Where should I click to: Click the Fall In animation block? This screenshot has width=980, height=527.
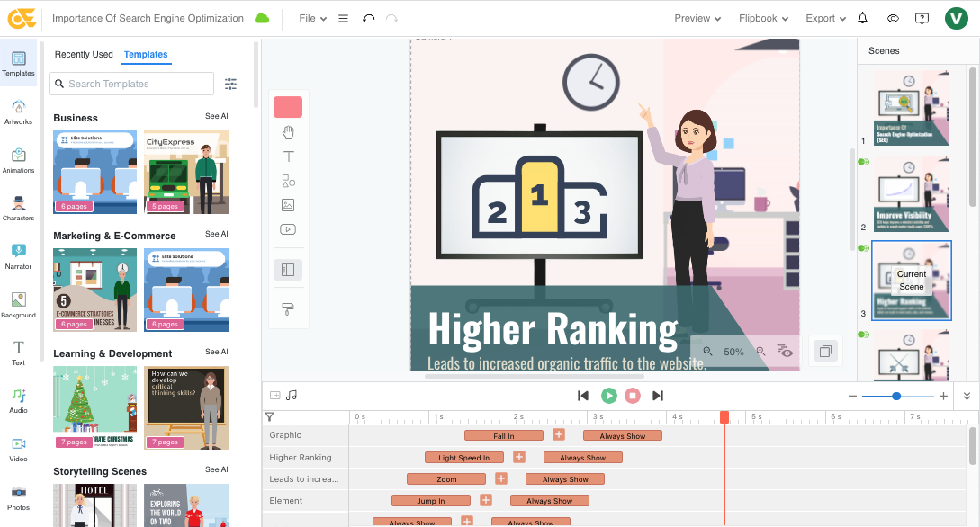[504, 436]
